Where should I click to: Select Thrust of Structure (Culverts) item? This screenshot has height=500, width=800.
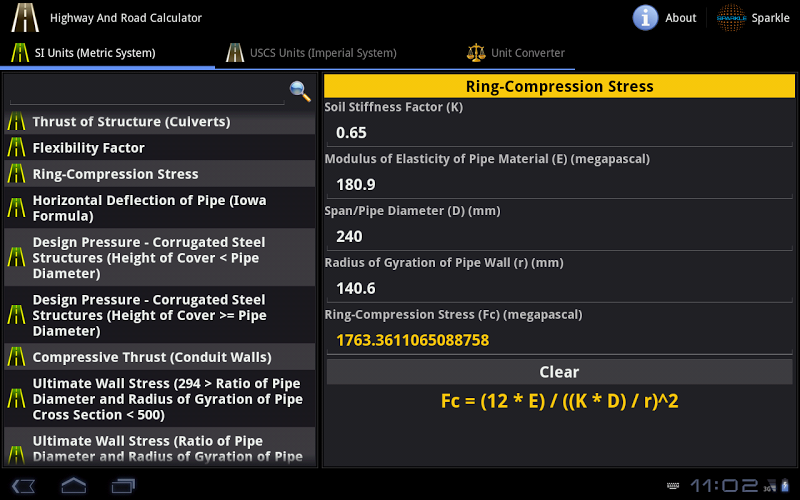click(x=131, y=122)
